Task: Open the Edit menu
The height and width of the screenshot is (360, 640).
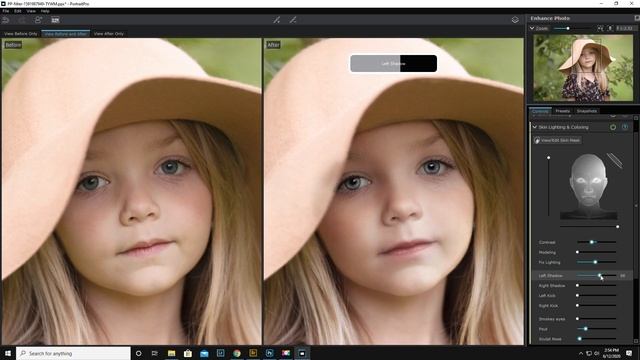Action: point(18,11)
